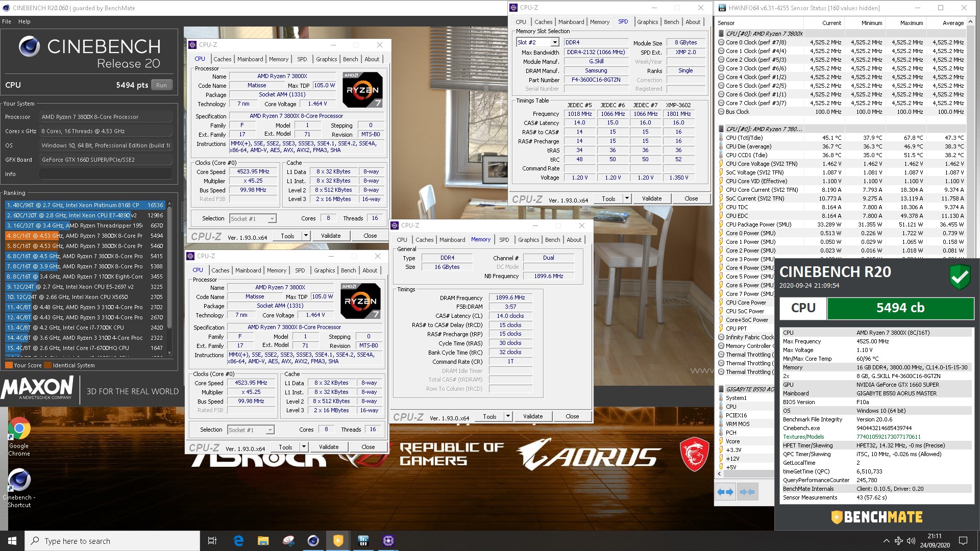Click Identical System brown legend swatch

coord(48,365)
